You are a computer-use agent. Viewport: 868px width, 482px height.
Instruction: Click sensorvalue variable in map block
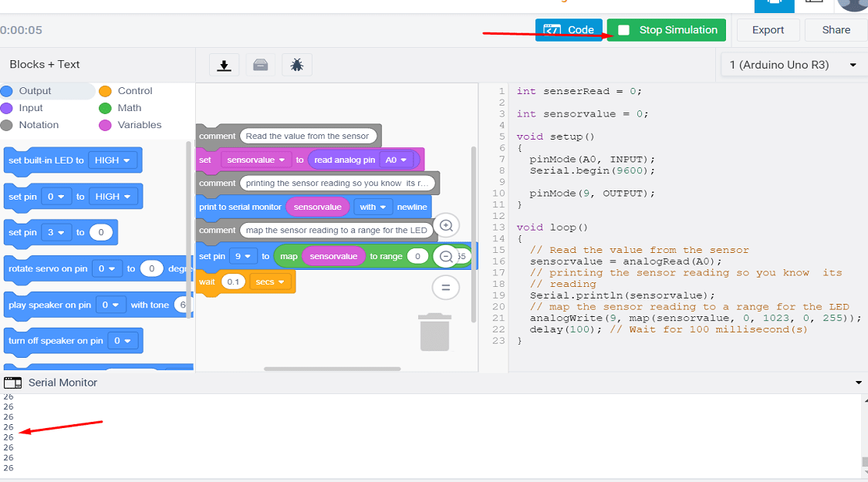coord(333,256)
